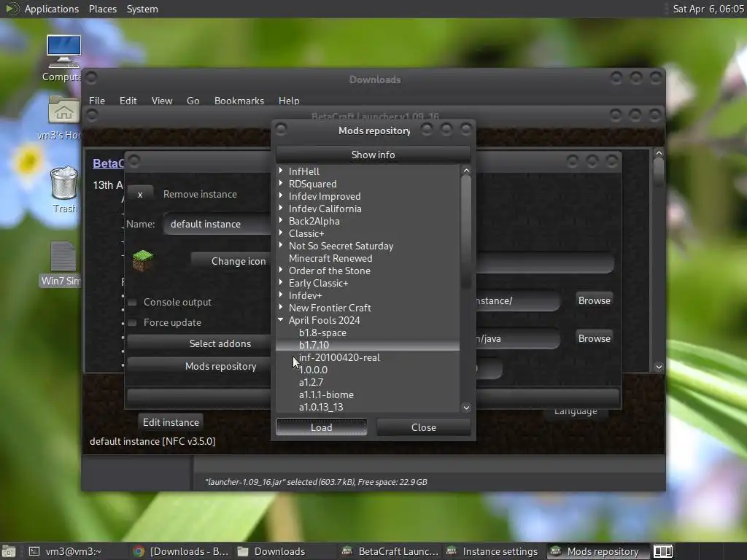Open the Go menu in Downloads window
Screen dimensions: 747x560
[193, 101]
